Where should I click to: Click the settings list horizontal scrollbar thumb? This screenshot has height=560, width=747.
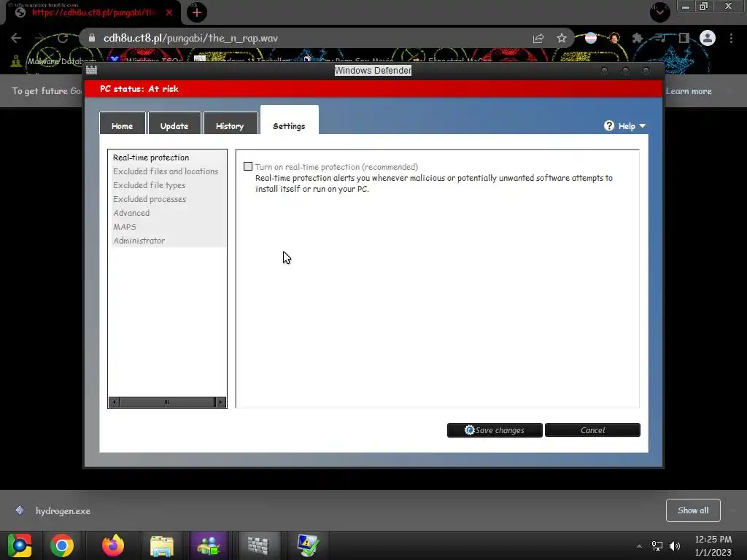pos(167,402)
